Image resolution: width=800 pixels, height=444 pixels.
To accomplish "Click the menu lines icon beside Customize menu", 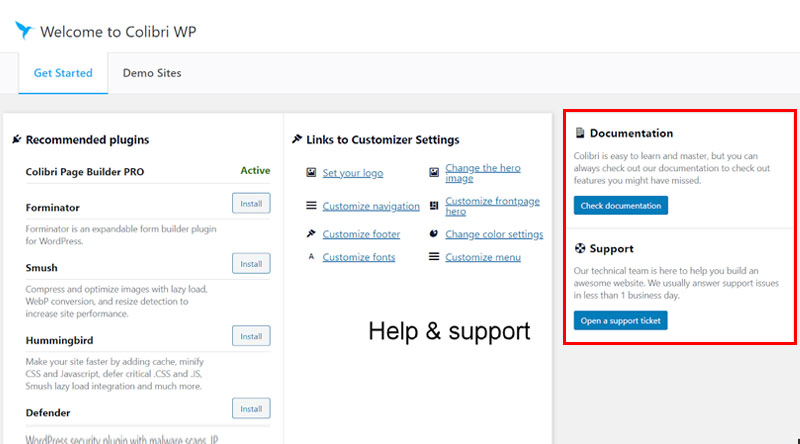I will point(434,256).
